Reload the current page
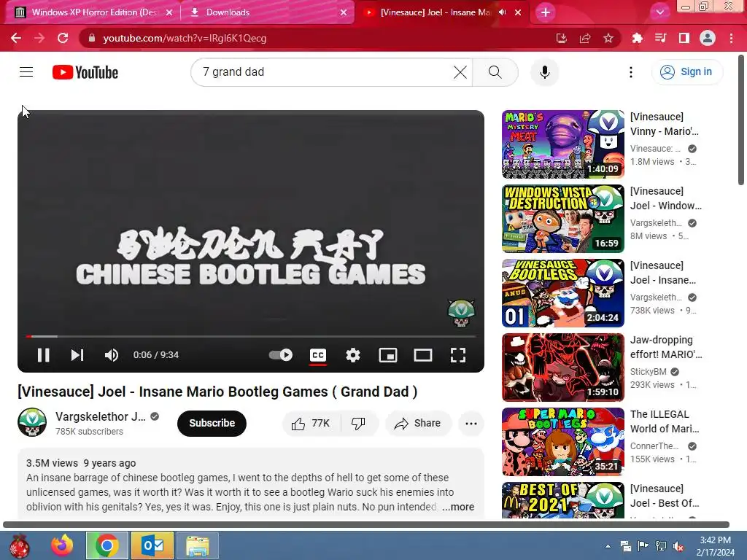This screenshot has height=560, width=747. pos(63,38)
